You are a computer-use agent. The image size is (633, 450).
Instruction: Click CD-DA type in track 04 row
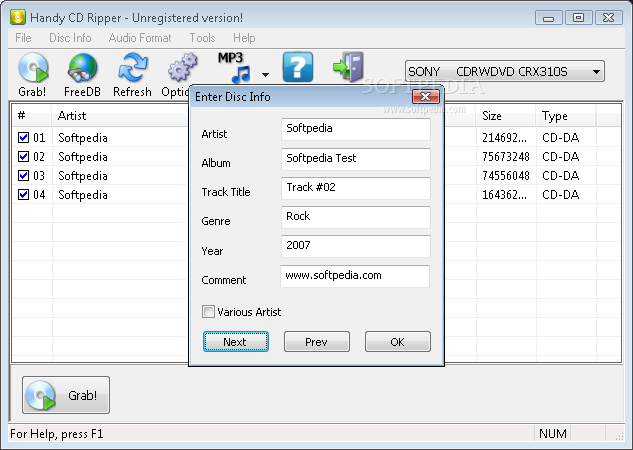tap(560, 195)
